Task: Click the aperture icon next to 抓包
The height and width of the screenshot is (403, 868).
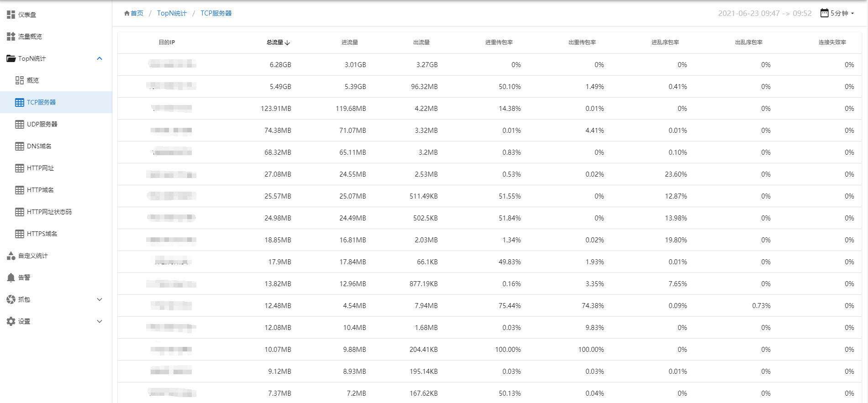Action: coord(11,299)
